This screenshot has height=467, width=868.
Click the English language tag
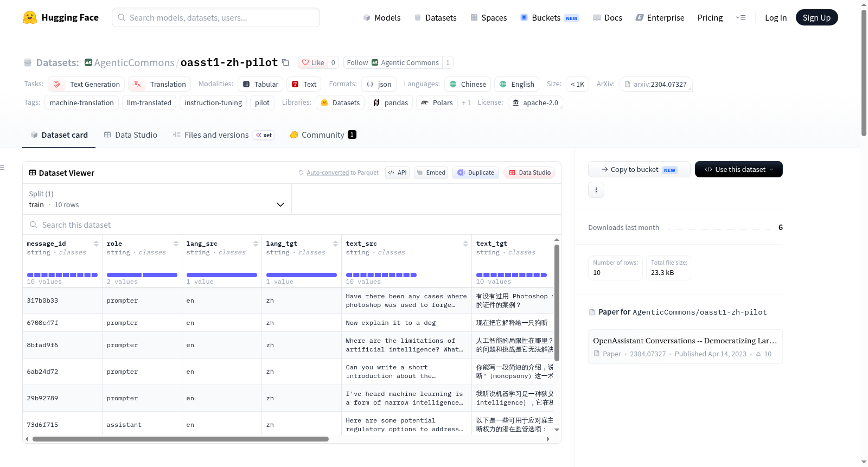click(x=516, y=85)
